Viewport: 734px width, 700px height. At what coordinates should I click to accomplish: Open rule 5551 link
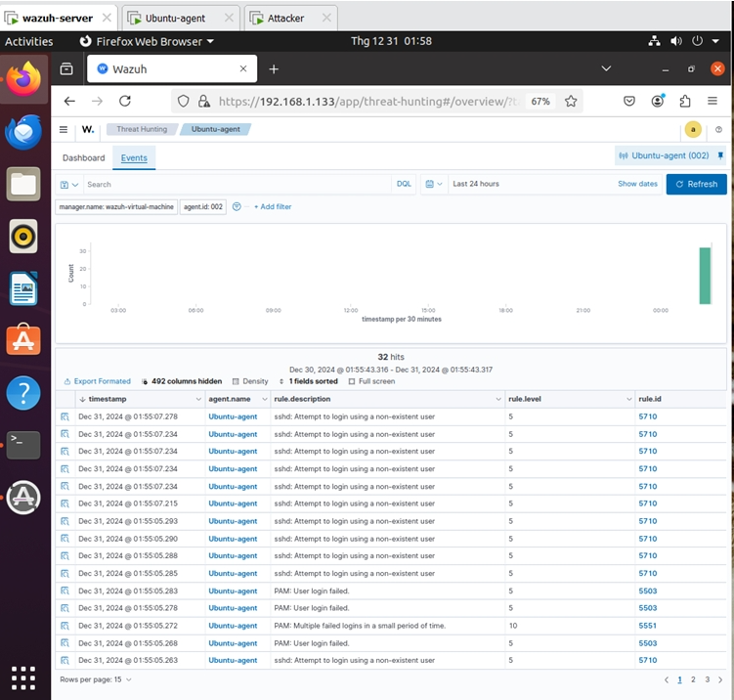647,626
